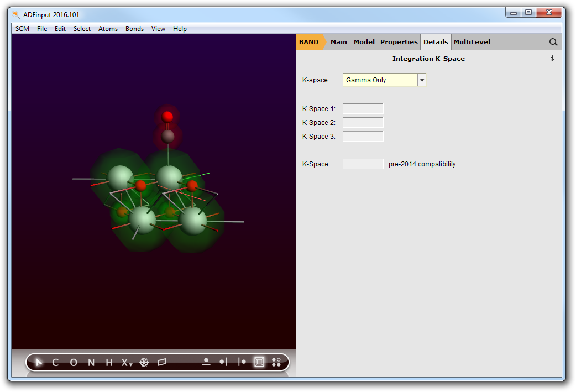Click the bar-before-dot periodicity icon
Viewport: 576px width, 392px height.
coord(242,362)
